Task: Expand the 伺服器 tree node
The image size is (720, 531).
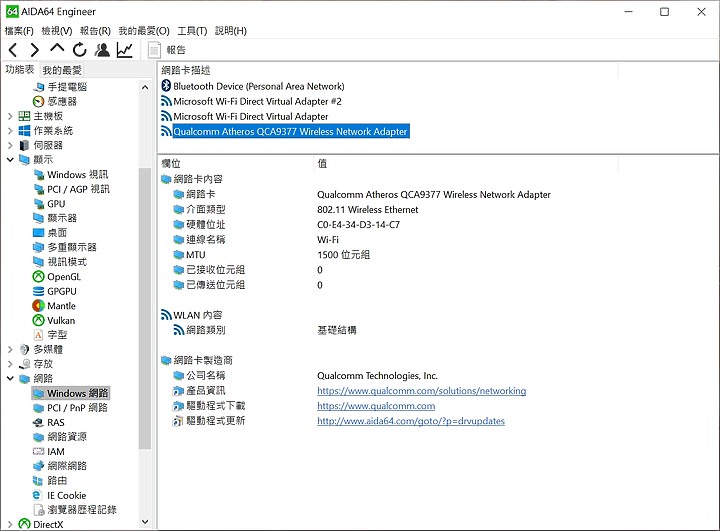Action: pos(10,145)
